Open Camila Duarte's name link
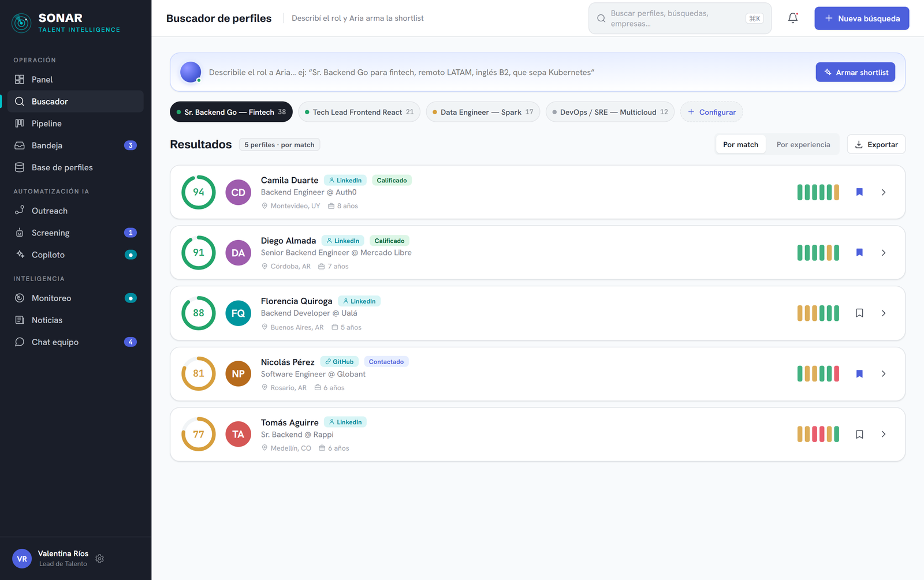924x580 pixels. click(289, 180)
